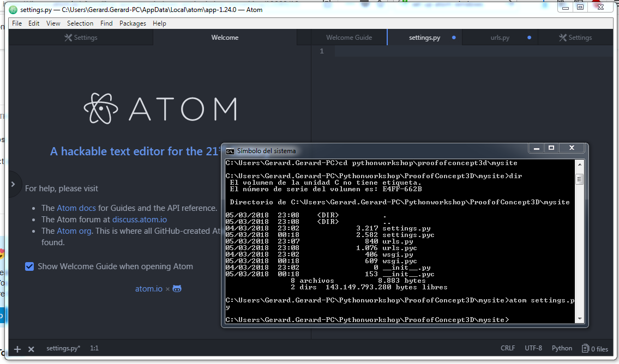Click the modified dot on urls.py tab
The width and height of the screenshot is (619, 364).
529,38
